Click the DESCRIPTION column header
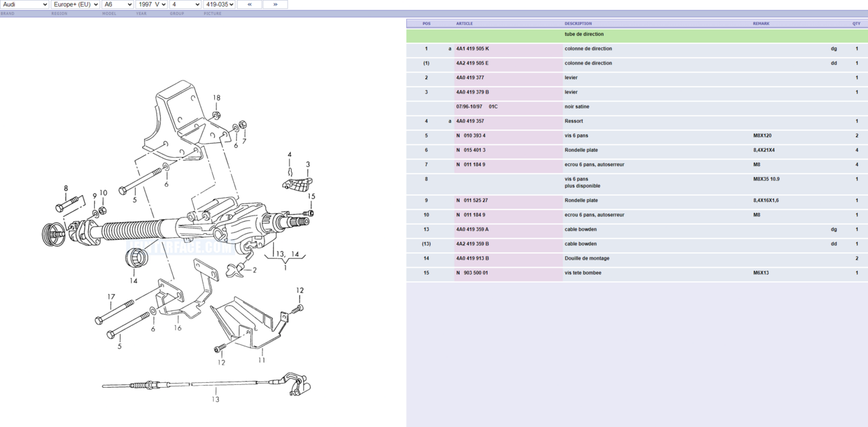The width and height of the screenshot is (868, 427). click(x=578, y=23)
